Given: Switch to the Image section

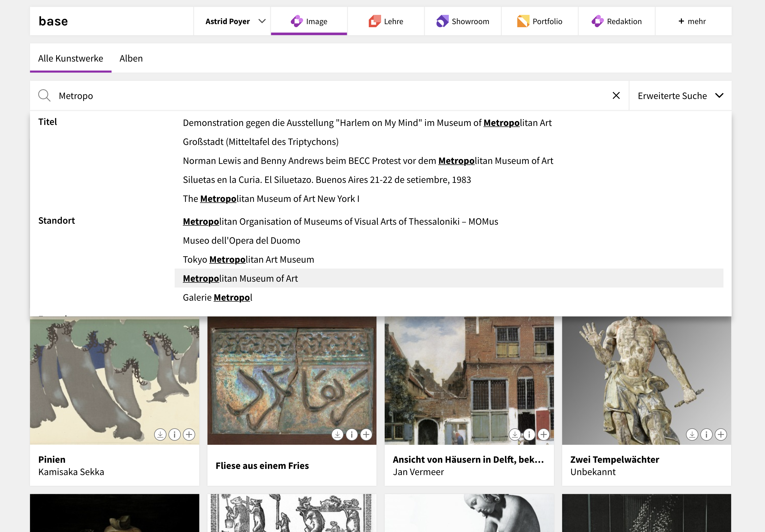Looking at the screenshot, I should 309,21.
